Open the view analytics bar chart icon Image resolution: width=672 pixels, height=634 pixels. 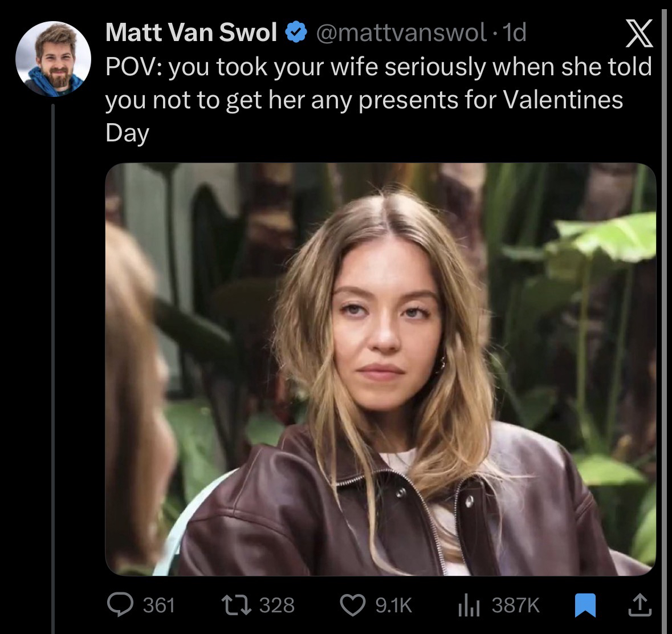pos(470,605)
